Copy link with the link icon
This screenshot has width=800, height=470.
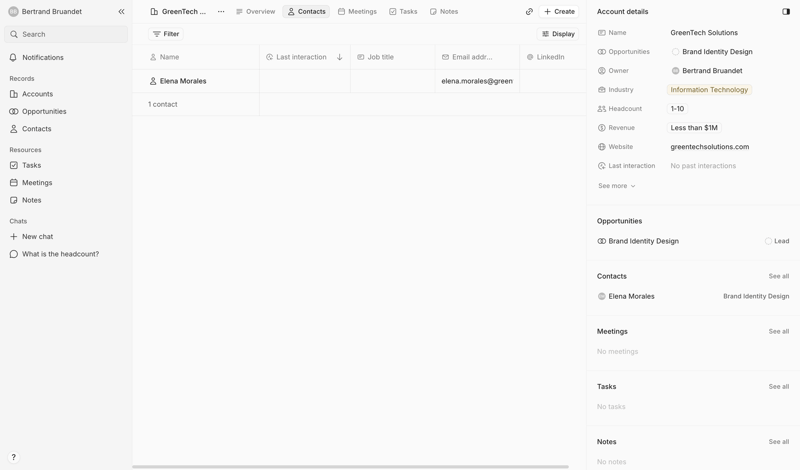coord(529,11)
